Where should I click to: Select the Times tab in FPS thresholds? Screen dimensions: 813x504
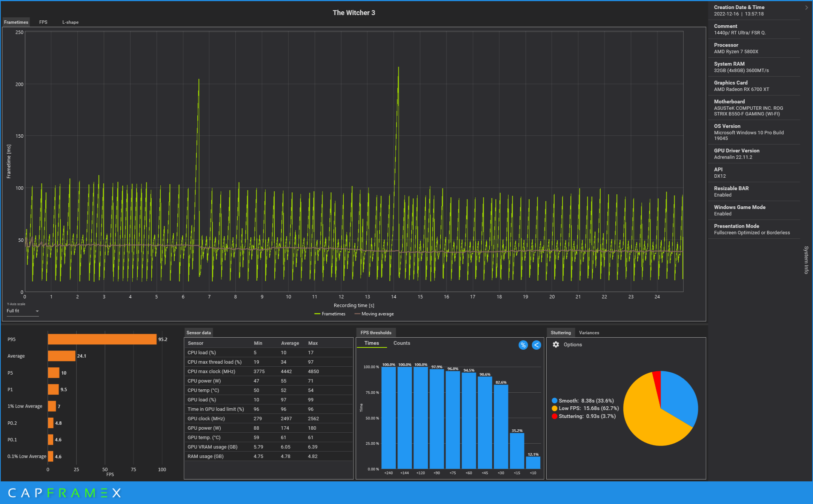click(x=371, y=343)
